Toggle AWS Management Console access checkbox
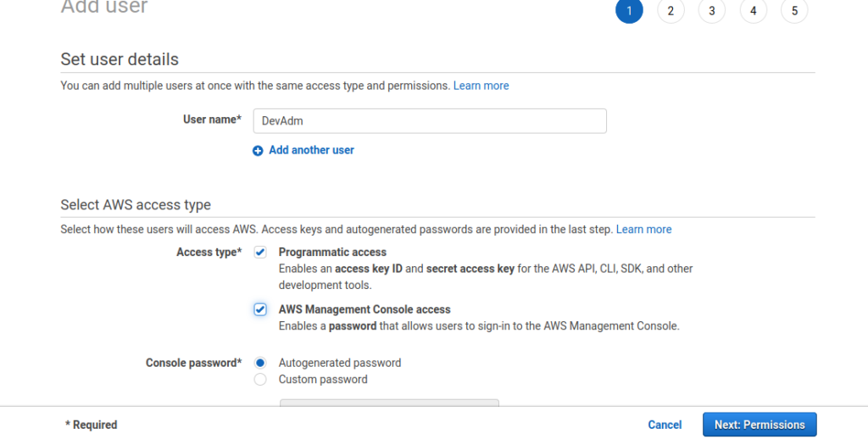868x439 pixels. click(260, 309)
